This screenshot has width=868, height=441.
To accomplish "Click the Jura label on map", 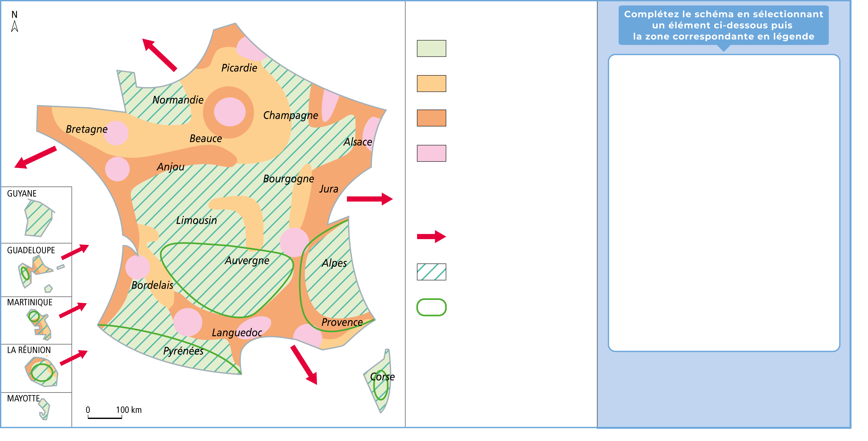I will (x=329, y=189).
